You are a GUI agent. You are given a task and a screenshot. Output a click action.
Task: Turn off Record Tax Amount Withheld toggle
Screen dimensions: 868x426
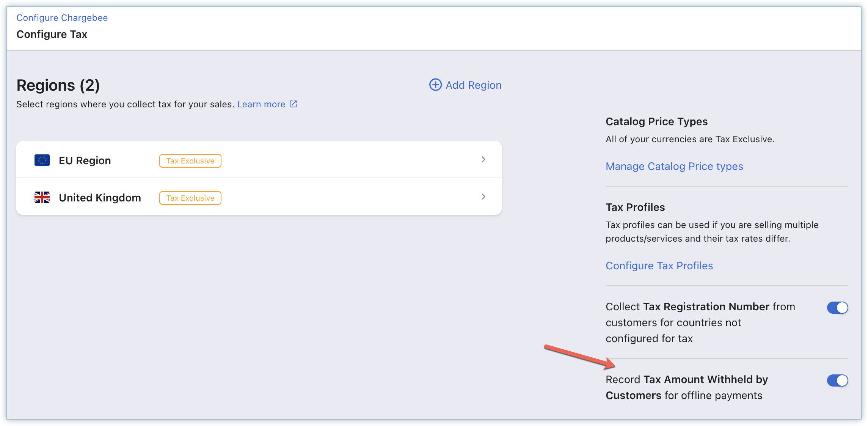click(x=837, y=380)
